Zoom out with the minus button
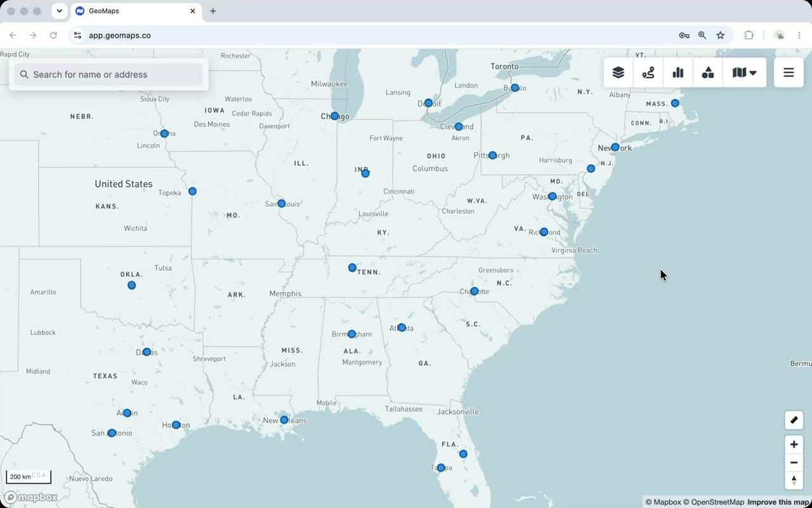 (x=794, y=462)
